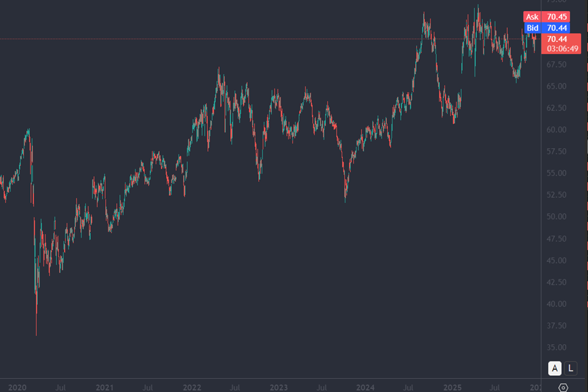This screenshot has width=588, height=392.
Task: Click the 52.50 price axis label
Action: [556, 195]
